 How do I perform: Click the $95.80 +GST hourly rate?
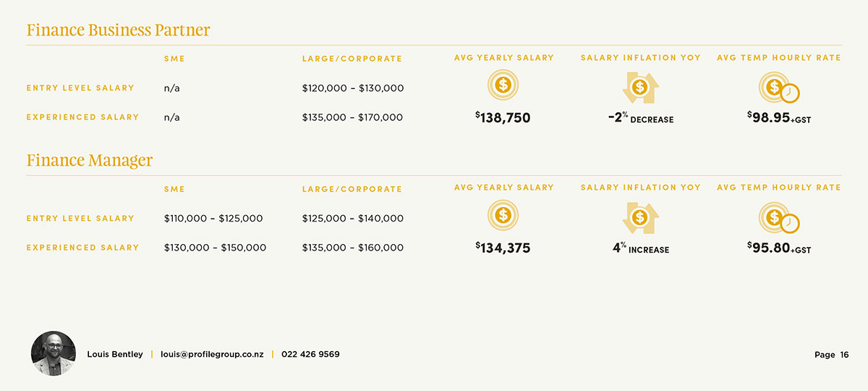tap(778, 248)
